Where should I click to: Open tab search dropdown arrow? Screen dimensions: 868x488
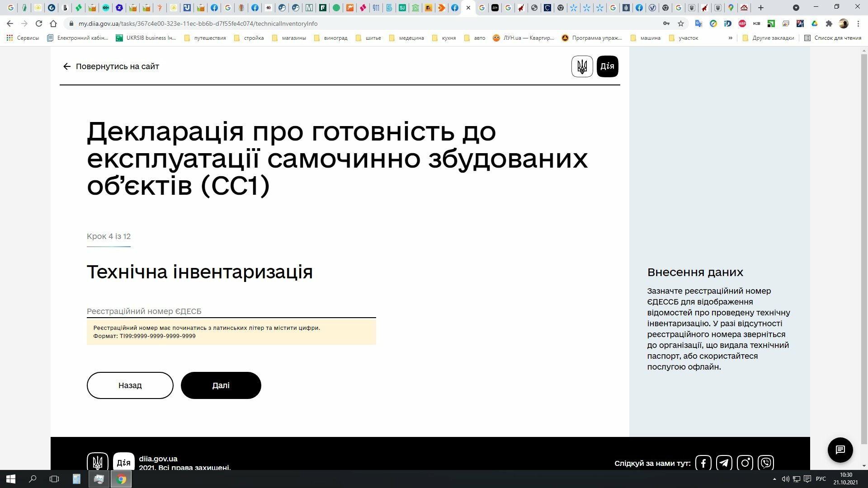pyautogui.click(x=796, y=8)
